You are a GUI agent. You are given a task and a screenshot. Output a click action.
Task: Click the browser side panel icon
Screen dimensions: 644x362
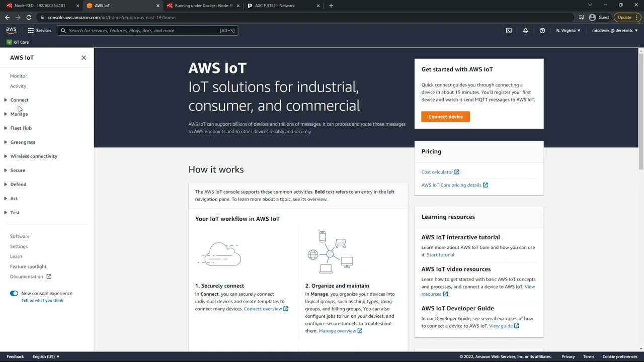point(581,17)
